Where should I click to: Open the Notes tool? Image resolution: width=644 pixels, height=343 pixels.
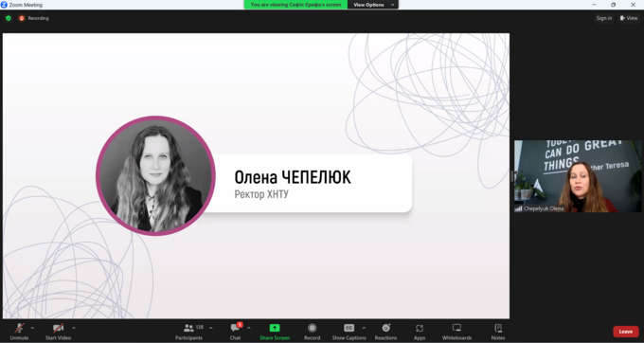click(498, 331)
